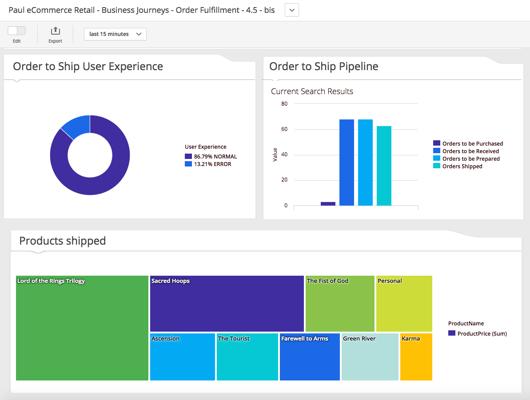Click the Farewell to Arms tile
Screen dimensions: 530x400
point(310,357)
